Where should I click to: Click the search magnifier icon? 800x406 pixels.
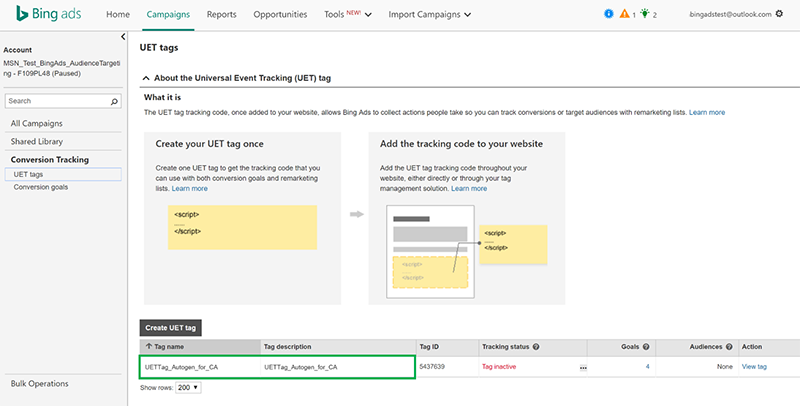(114, 102)
